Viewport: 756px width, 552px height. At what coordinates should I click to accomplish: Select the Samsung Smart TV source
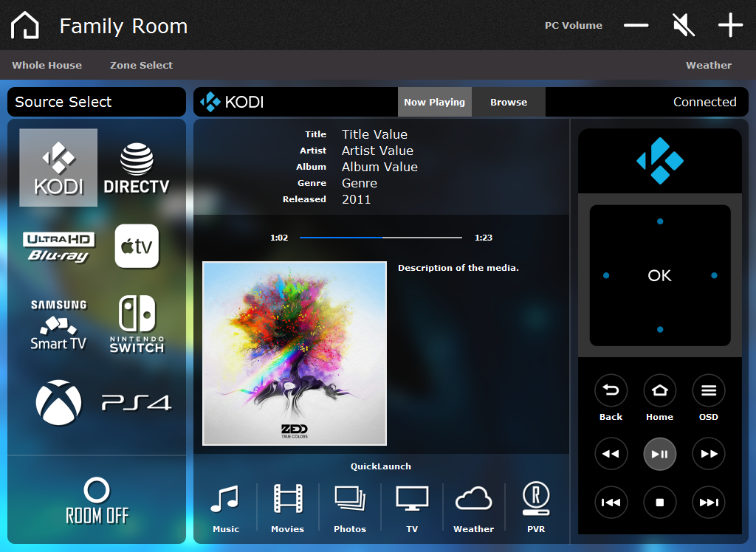[58, 325]
